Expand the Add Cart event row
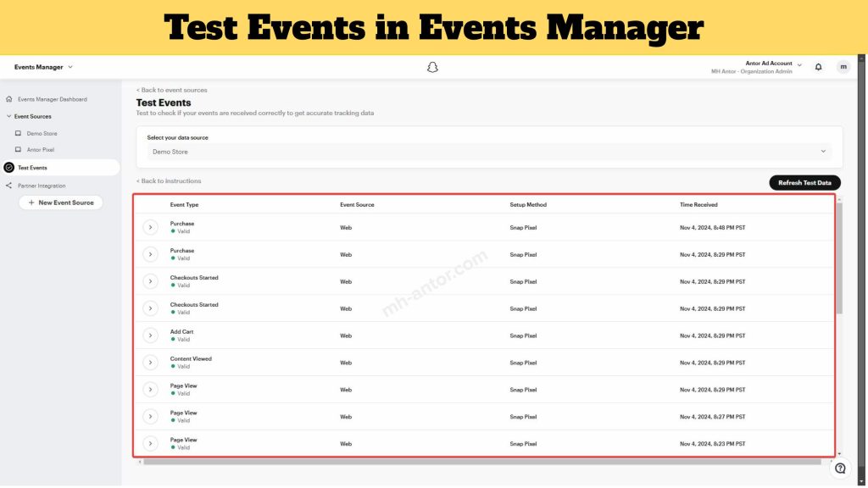868x488 pixels. 150,335
